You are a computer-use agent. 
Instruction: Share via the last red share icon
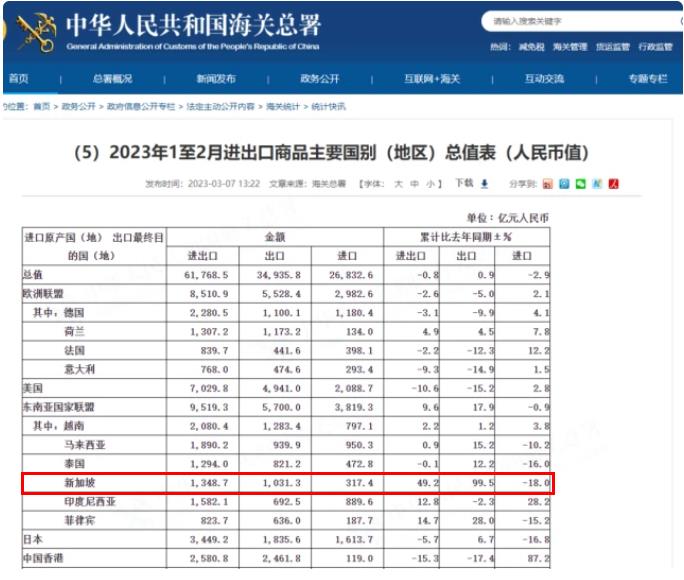tap(613, 184)
